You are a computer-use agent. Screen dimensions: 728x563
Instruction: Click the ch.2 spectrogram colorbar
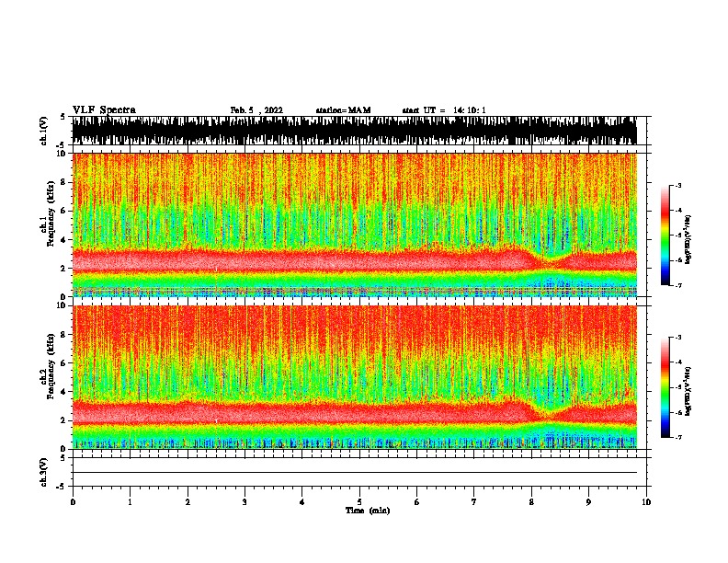[x=665, y=387]
